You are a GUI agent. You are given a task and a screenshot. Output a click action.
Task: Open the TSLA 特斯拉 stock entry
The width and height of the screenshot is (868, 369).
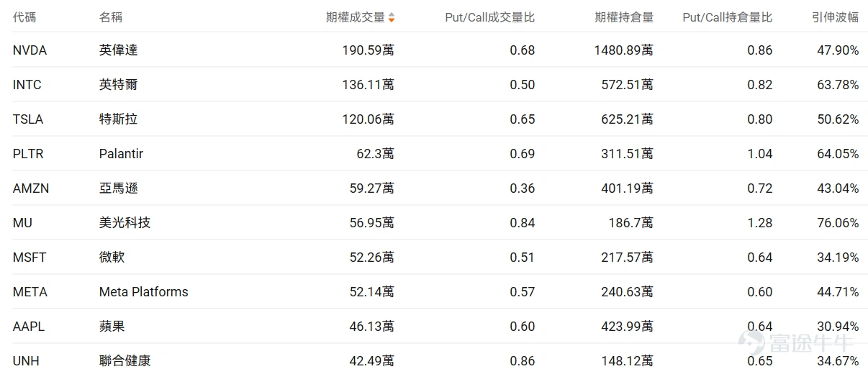tap(434, 119)
